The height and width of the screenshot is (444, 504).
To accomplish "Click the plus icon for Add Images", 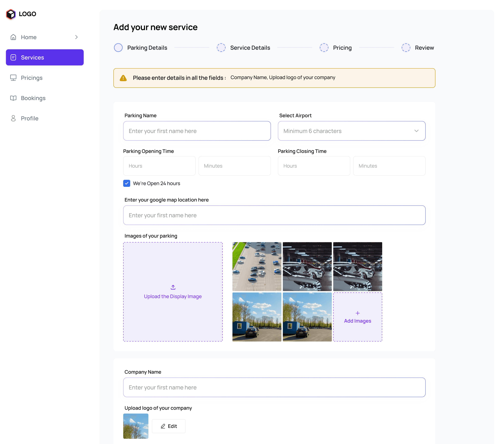I will pos(358,313).
